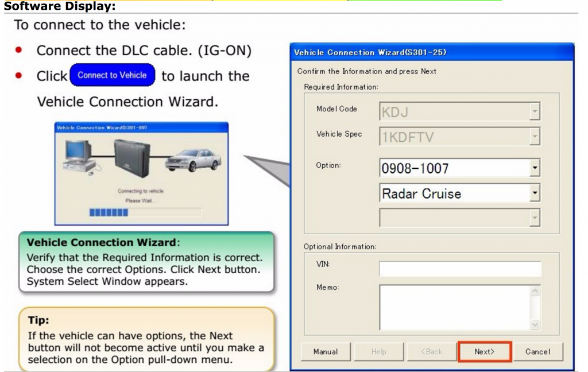Viewport: 588px width, 372px height.
Task: Click the Manual button
Action: (x=325, y=351)
